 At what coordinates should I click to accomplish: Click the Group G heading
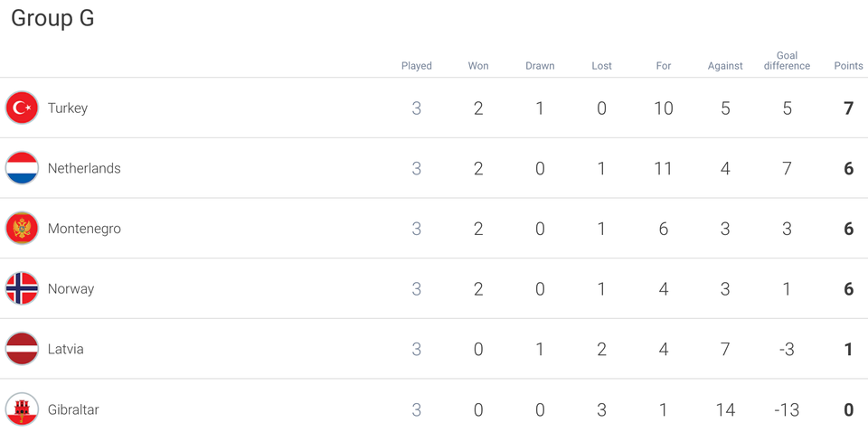52,18
